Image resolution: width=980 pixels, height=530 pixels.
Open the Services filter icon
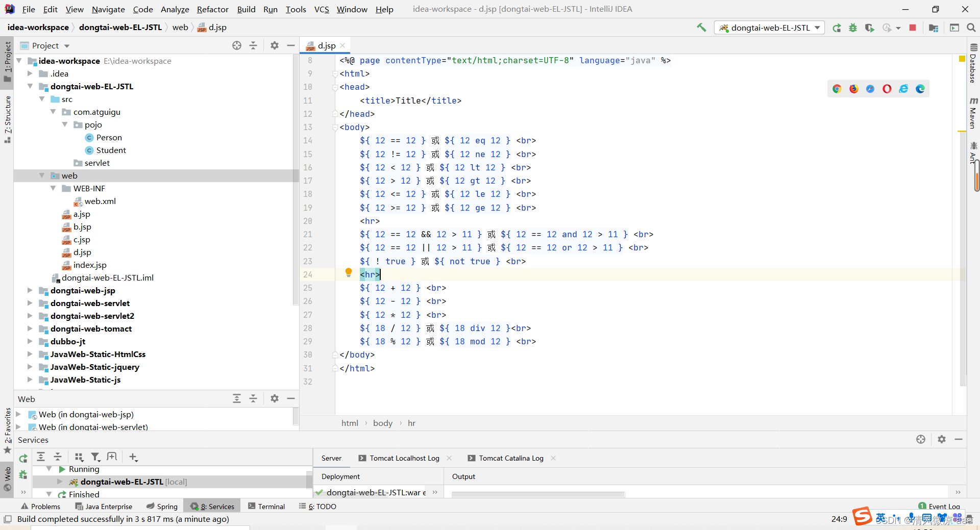[95, 457]
